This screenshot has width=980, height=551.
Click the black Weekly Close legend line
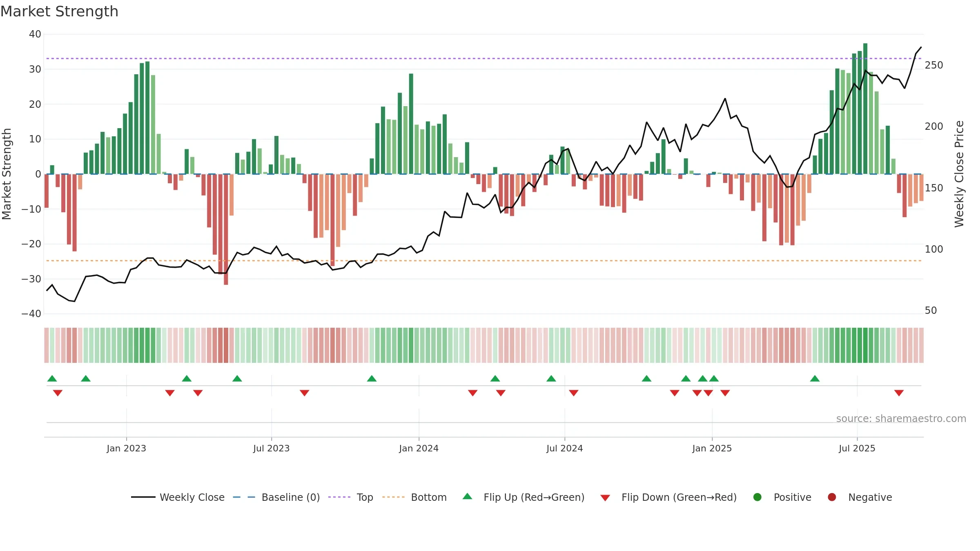point(143,497)
